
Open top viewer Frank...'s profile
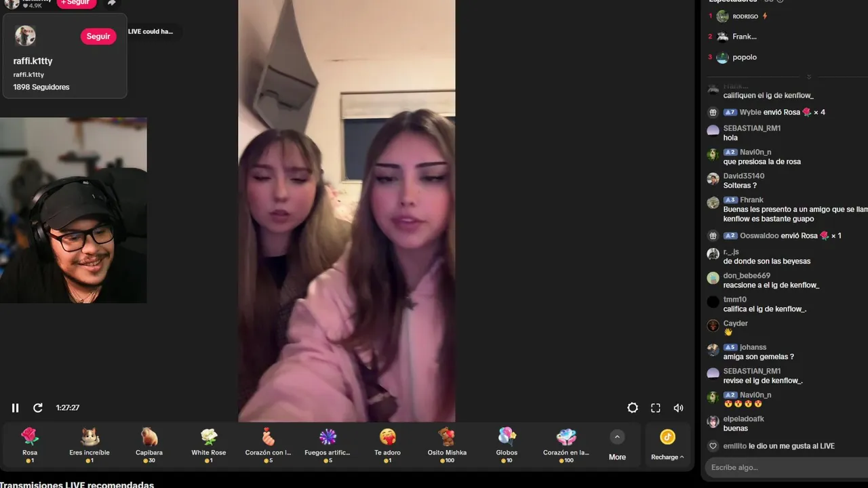(x=745, y=37)
